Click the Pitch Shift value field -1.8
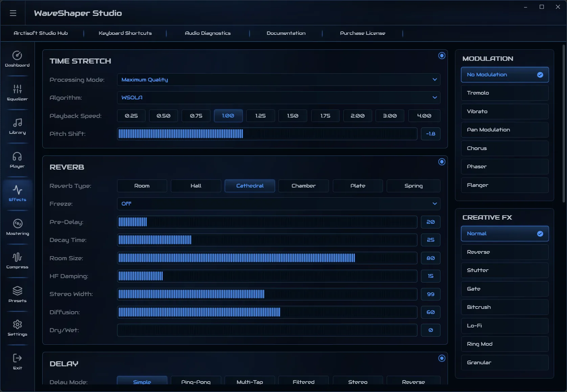Viewport: 567px width, 392px height. click(431, 134)
